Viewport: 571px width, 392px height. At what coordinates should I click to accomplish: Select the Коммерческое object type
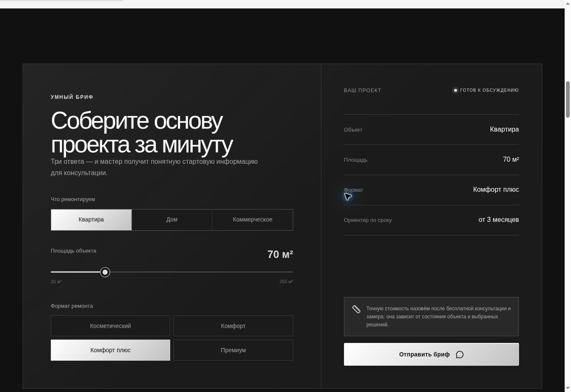[x=252, y=220]
